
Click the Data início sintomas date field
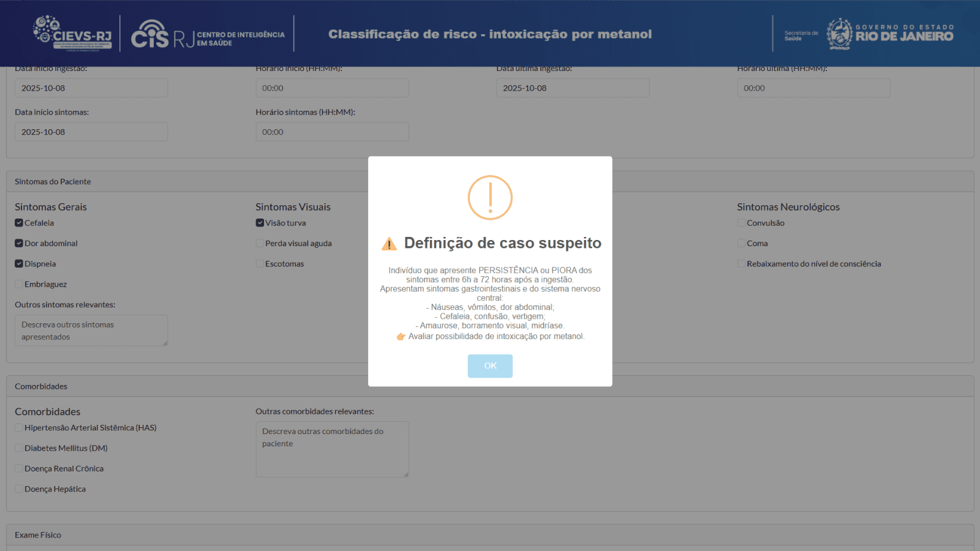click(91, 132)
